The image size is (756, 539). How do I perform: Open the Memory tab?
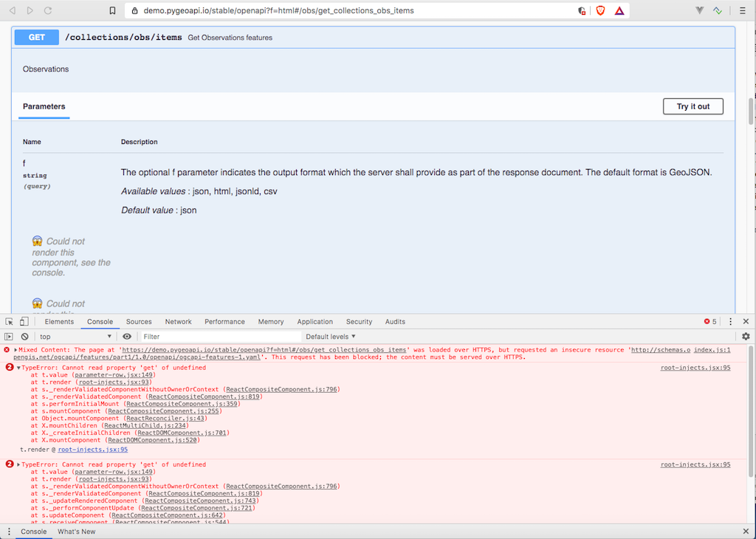click(x=271, y=322)
